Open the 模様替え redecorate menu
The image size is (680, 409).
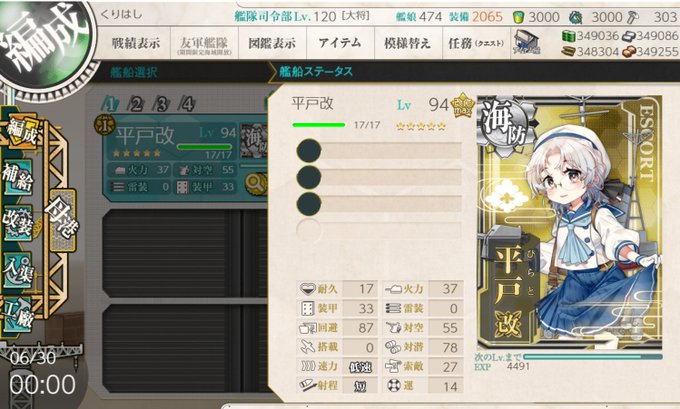click(407, 43)
